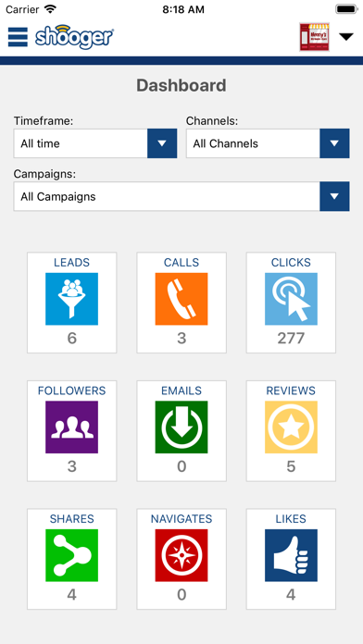Click the SHARES label
Viewport: 363px width, 644px height.
pos(71,519)
